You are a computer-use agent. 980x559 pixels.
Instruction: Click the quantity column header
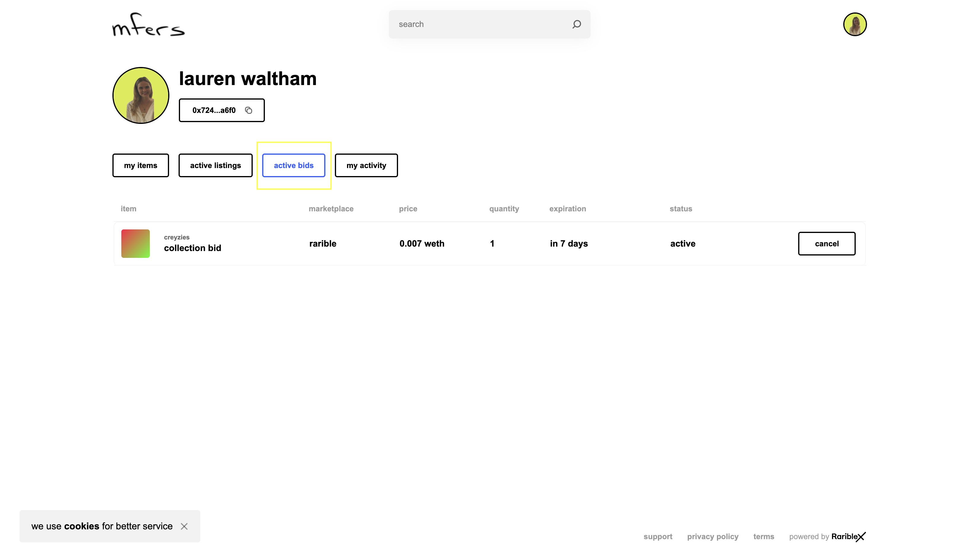504,209
